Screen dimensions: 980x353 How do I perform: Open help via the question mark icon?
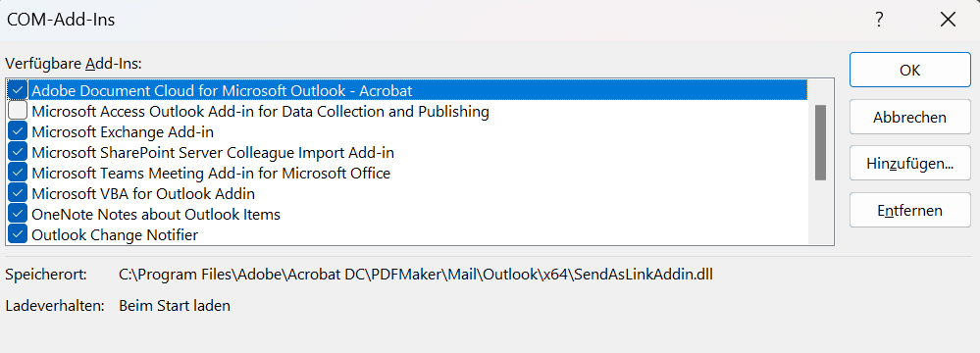pos(879,20)
